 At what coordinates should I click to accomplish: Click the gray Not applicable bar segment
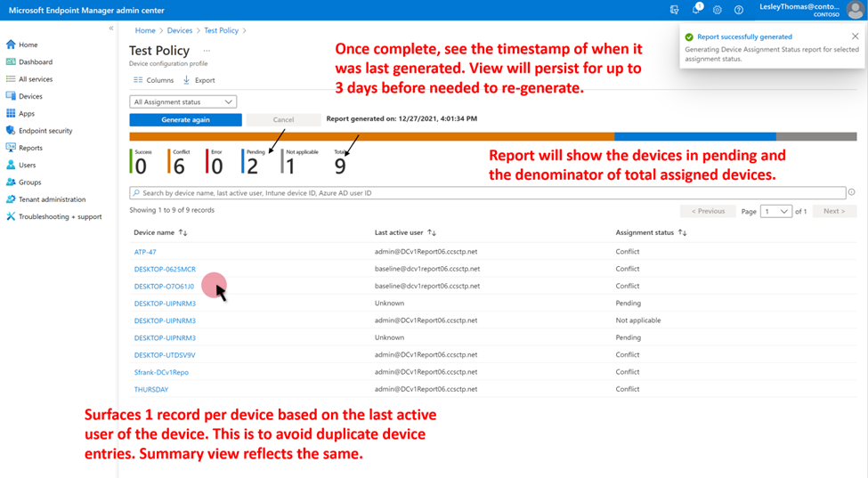[816, 137]
